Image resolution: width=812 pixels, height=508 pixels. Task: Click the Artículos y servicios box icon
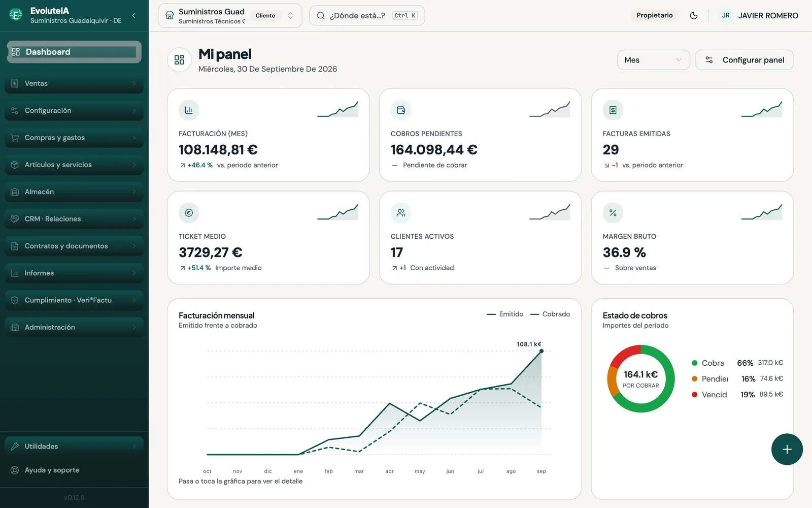(x=15, y=165)
